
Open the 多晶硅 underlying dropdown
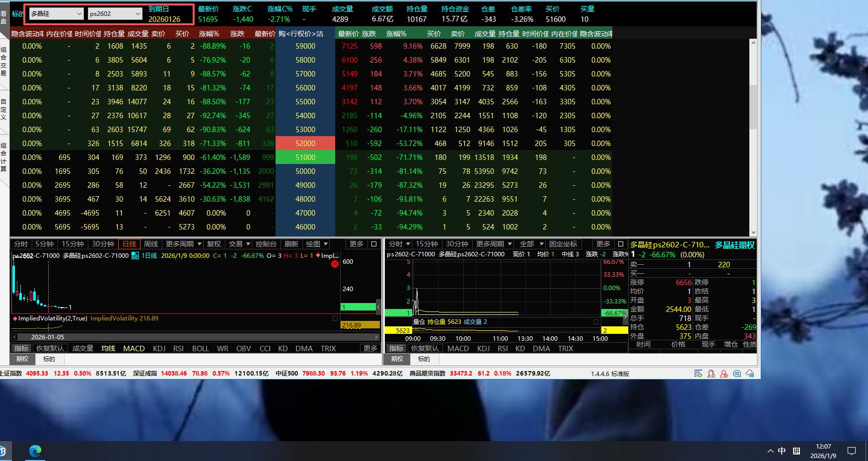56,14
